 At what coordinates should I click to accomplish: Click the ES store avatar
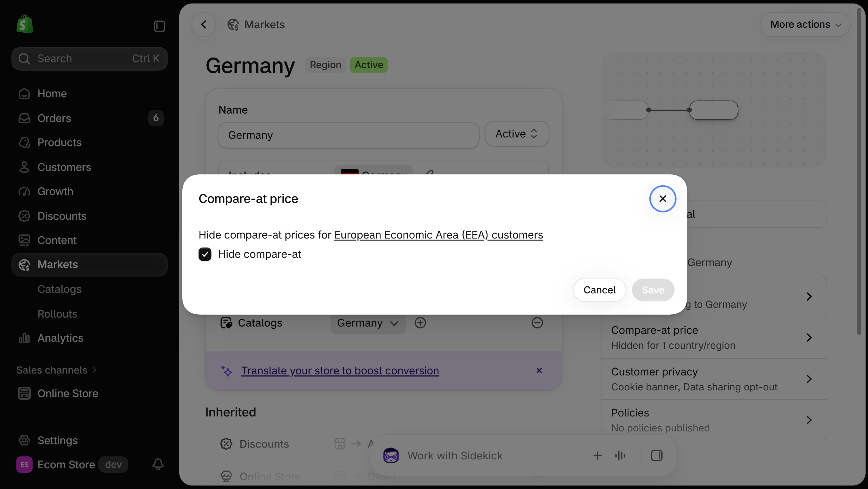pyautogui.click(x=24, y=465)
